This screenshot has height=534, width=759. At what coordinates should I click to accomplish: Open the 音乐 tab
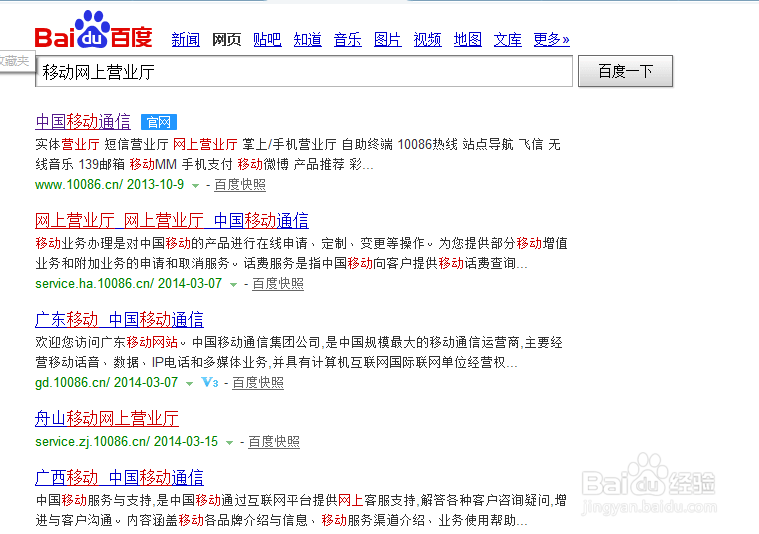[x=348, y=39]
